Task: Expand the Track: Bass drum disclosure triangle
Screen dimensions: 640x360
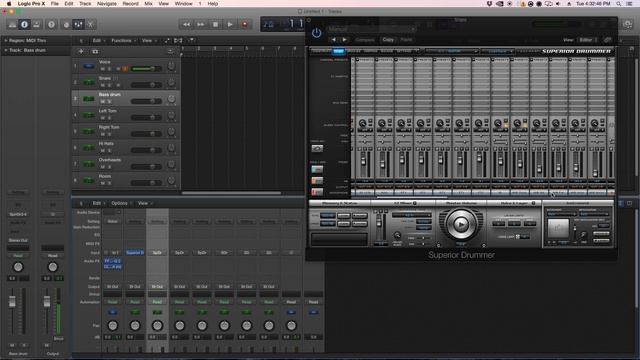Action: coord(6,50)
